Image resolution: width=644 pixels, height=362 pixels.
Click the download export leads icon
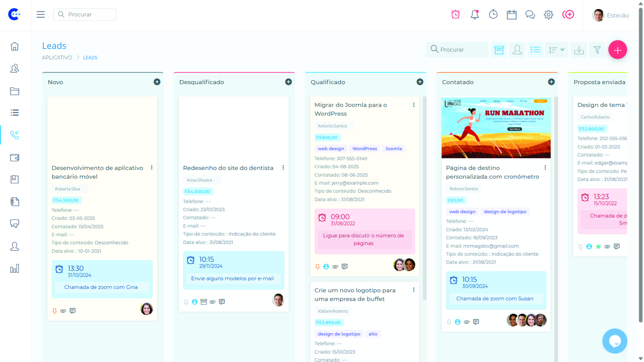tap(579, 50)
